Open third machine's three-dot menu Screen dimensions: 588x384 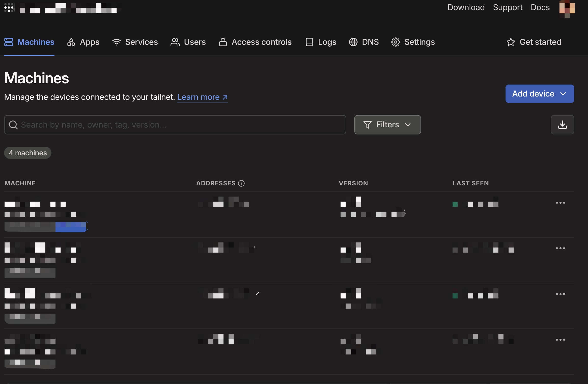click(x=560, y=294)
